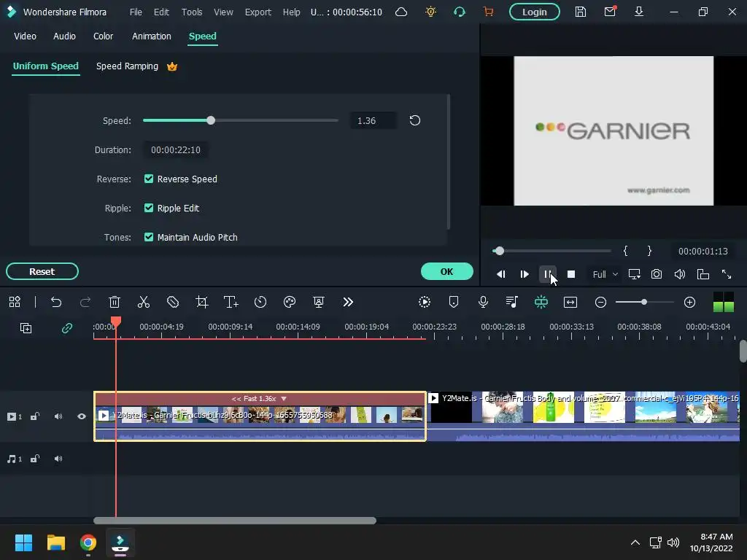The width and height of the screenshot is (747, 560).
Task: Click the download icon in title bar
Action: click(x=639, y=12)
